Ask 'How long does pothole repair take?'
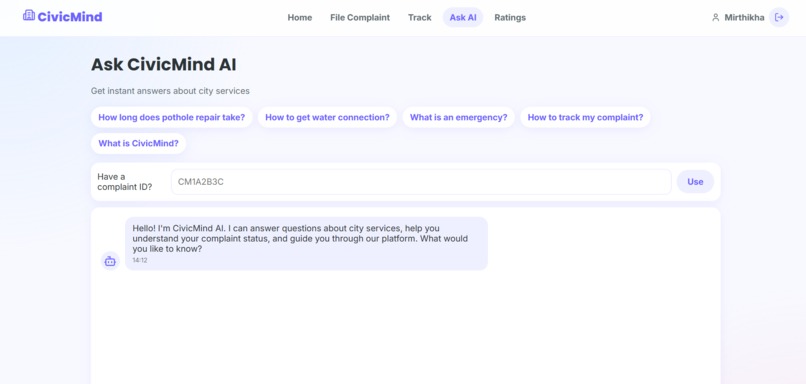This screenshot has width=806, height=384. point(172,117)
